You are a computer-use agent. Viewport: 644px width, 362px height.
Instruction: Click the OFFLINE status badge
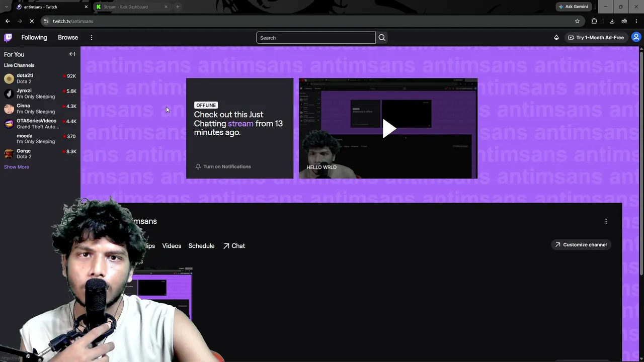(x=206, y=105)
